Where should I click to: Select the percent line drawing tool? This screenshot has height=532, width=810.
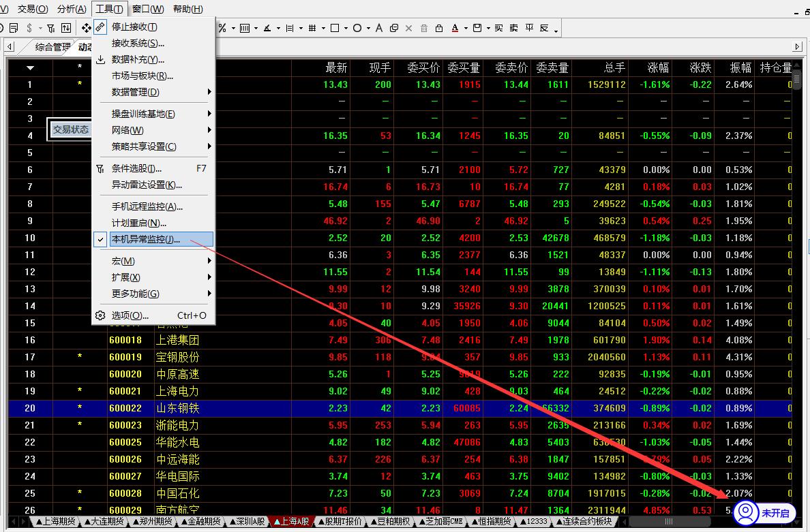pos(223,28)
